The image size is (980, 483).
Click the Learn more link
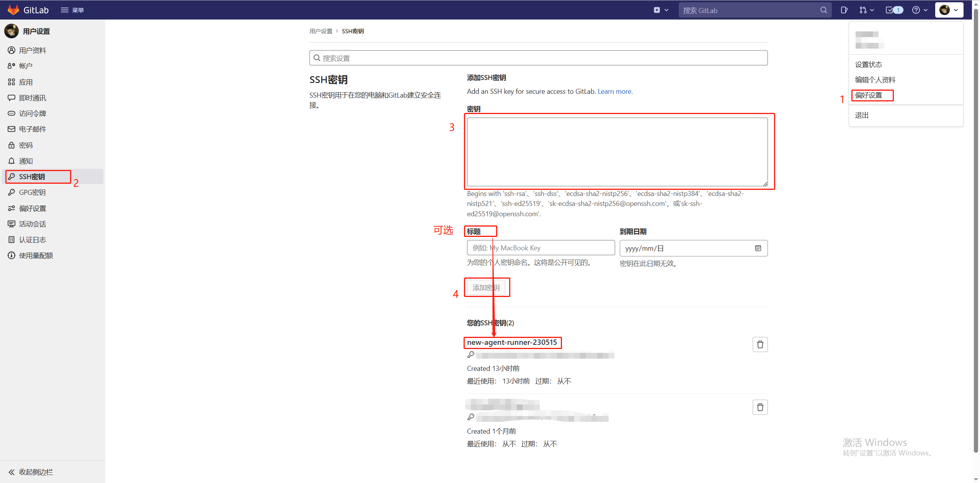click(x=615, y=91)
